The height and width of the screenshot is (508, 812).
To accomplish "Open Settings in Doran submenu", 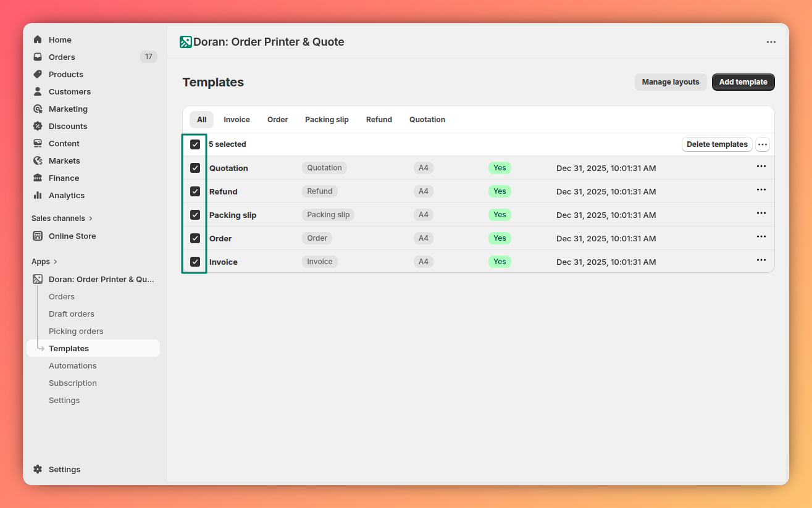I will pos(64,400).
